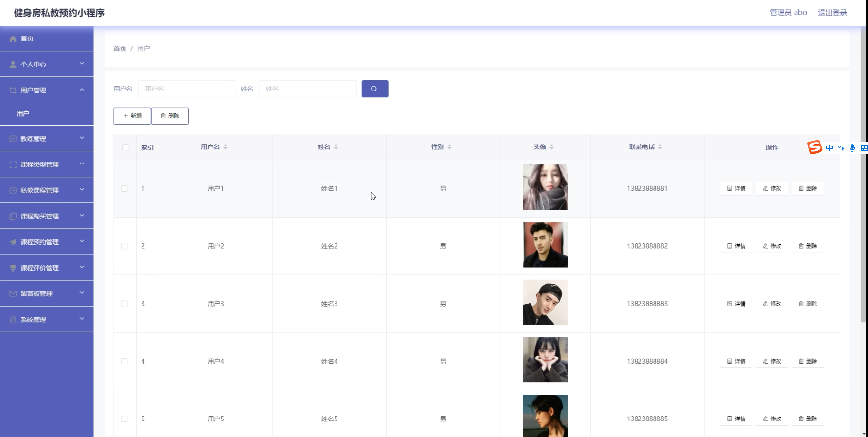The height and width of the screenshot is (437, 868).
Task: Click the chat icon beside 教练管理
Action: [x=13, y=139]
